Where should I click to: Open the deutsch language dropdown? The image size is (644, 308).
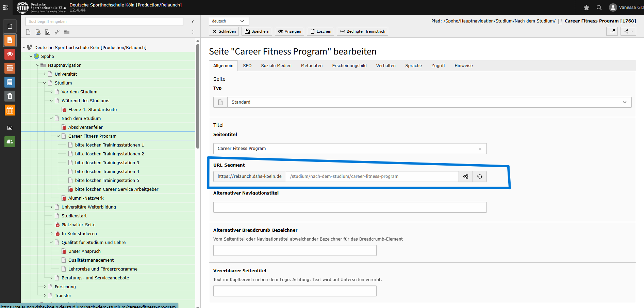click(229, 21)
